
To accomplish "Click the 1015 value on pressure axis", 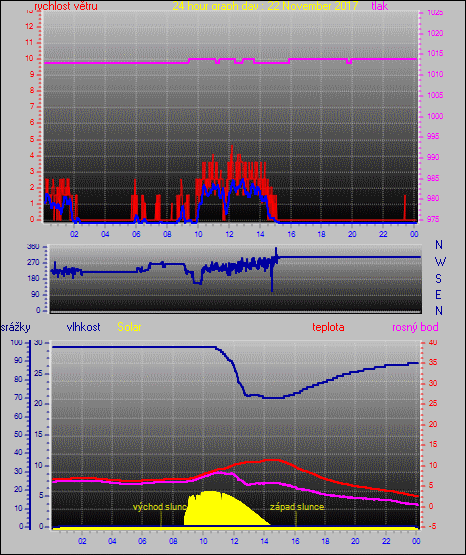I will click(435, 53).
